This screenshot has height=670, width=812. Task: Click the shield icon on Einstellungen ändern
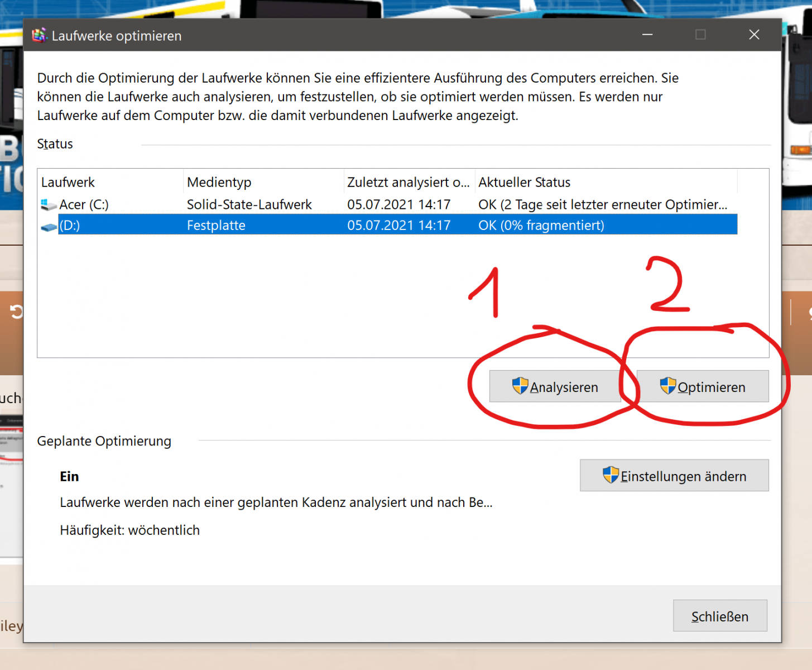coord(611,475)
